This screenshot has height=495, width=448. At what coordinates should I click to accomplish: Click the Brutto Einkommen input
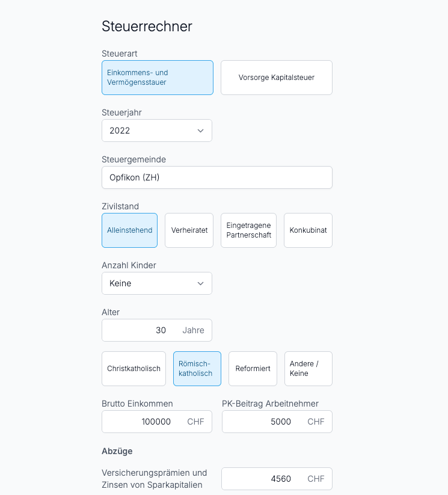(157, 422)
